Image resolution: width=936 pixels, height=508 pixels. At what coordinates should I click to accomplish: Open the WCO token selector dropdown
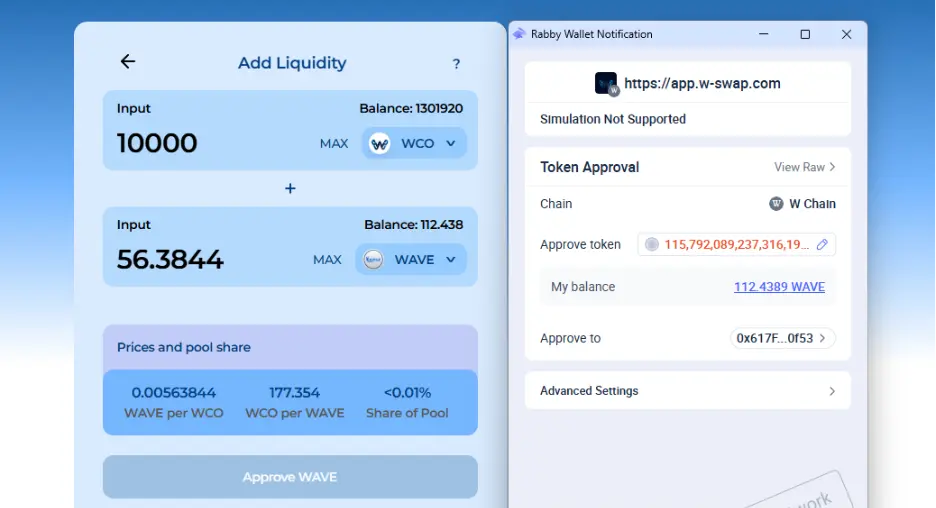coord(413,143)
